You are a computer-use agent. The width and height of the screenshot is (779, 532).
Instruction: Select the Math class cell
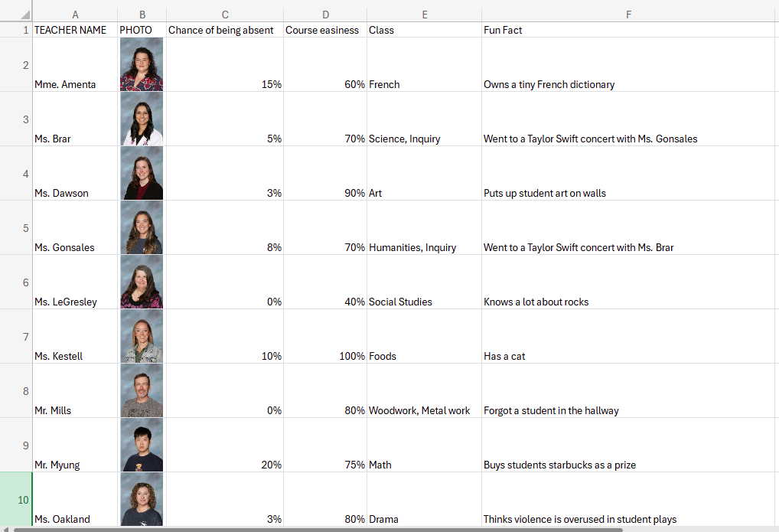coord(424,445)
